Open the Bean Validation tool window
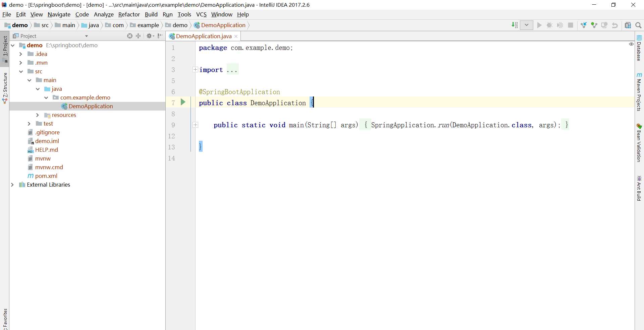Image resolution: width=644 pixels, height=330 pixels. [x=639, y=143]
